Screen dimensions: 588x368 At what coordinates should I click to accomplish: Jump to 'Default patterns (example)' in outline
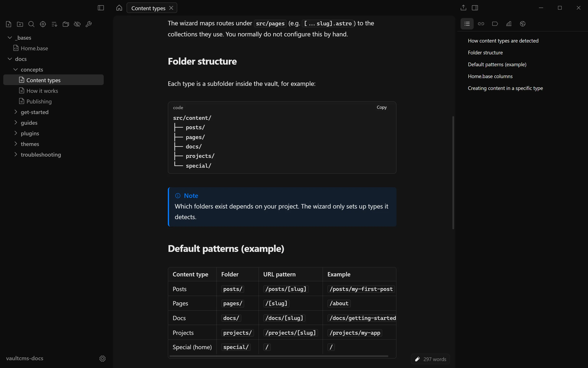[x=497, y=64]
